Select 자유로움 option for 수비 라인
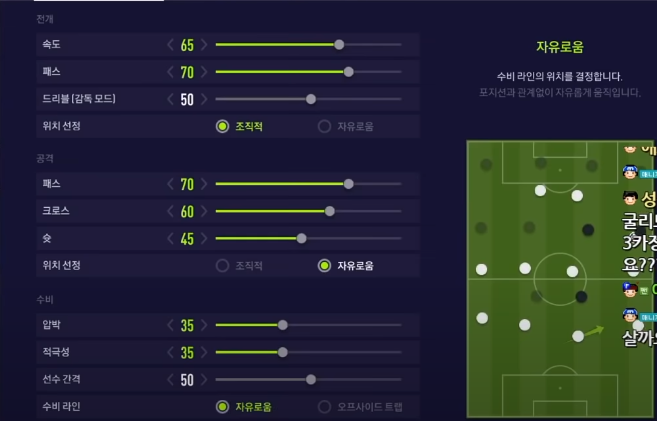 (x=223, y=407)
